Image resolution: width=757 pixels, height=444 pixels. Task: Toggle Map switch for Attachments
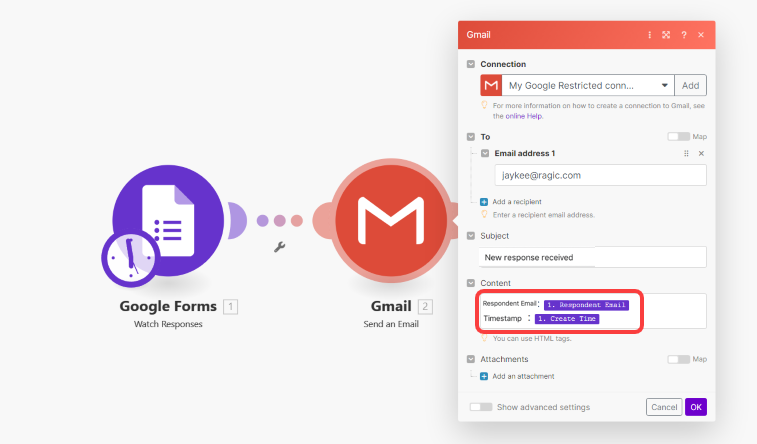coord(678,359)
